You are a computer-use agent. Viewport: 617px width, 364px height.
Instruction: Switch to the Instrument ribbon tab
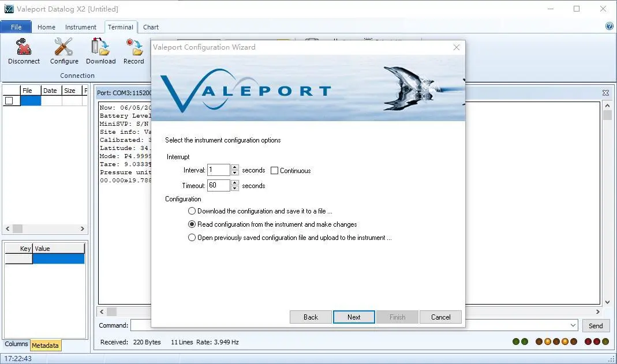pyautogui.click(x=81, y=27)
